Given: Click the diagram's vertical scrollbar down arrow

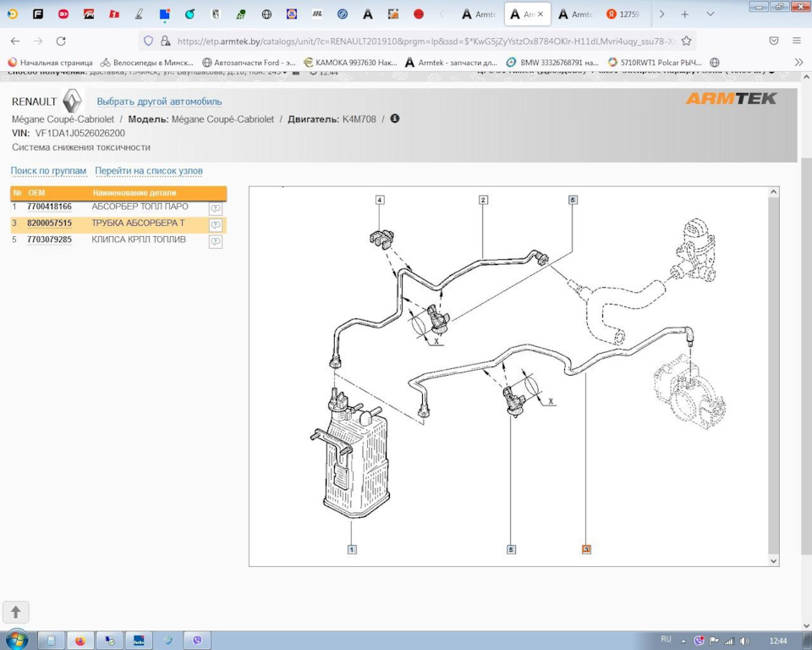Looking at the screenshot, I should (x=773, y=560).
